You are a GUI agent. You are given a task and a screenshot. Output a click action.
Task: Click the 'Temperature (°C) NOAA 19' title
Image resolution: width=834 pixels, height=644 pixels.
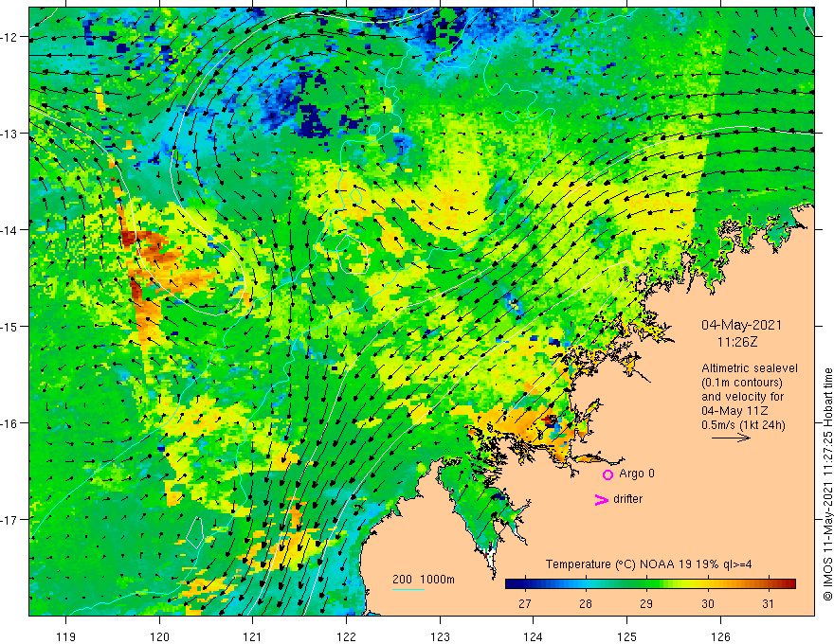619,564
